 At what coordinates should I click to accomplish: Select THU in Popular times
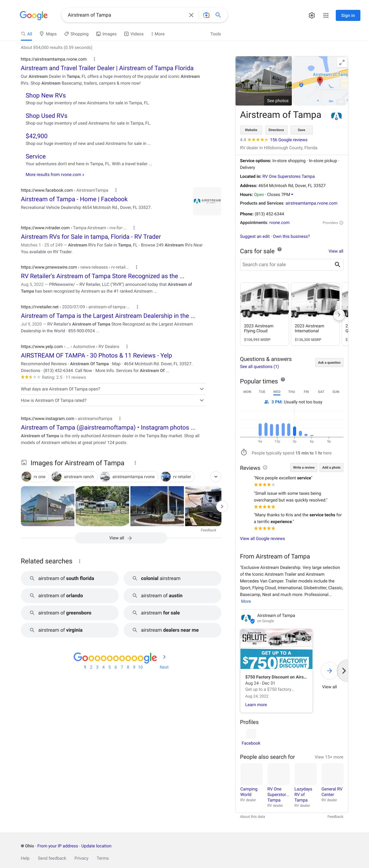tap(292, 392)
